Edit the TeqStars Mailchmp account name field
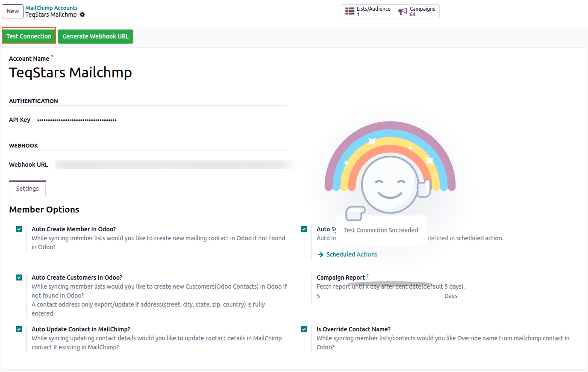Screen dimensions: 588x372 point(148,73)
